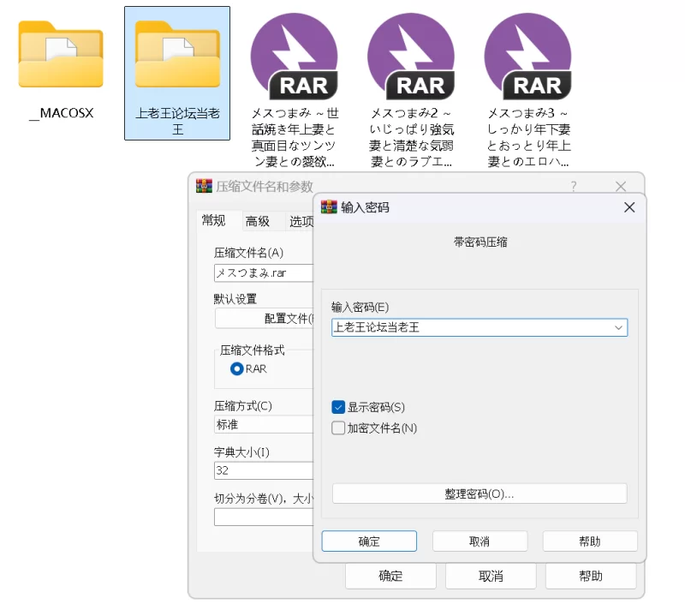685x616 pixels.
Task: Click the 默认设置 label
Action: coord(235,299)
